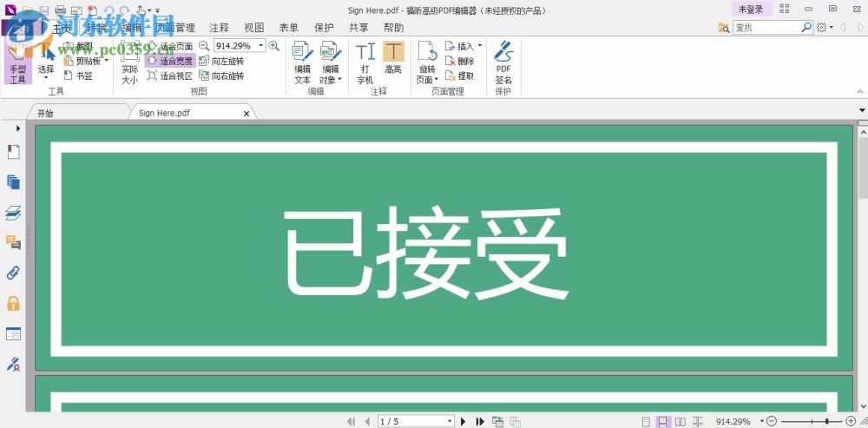Go to the next page
868x428 pixels.
(x=464, y=421)
